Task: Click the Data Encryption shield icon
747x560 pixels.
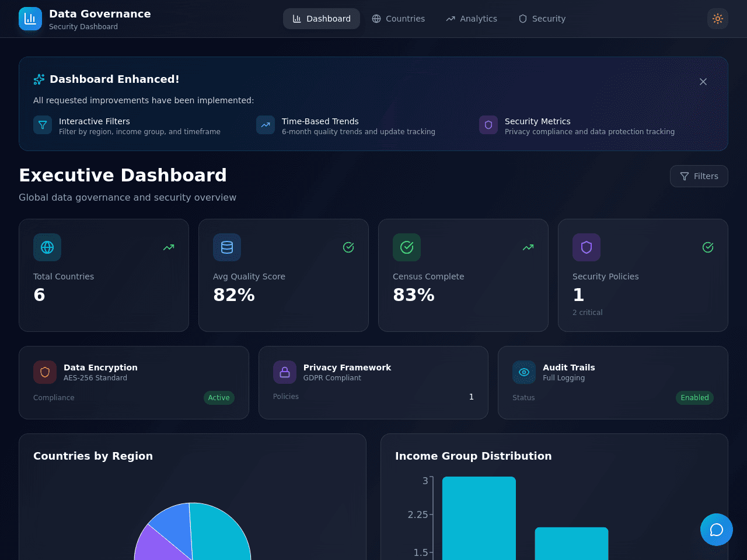Action: click(x=45, y=372)
